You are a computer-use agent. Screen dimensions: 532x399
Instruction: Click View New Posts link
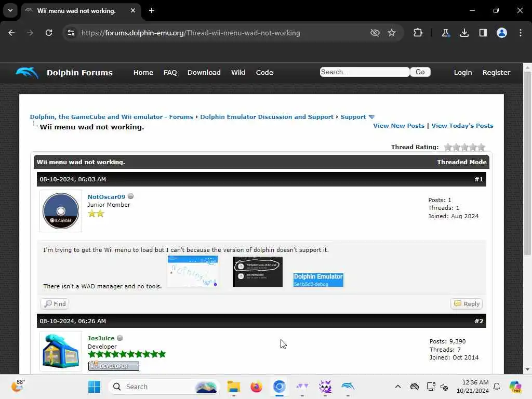pos(398,126)
